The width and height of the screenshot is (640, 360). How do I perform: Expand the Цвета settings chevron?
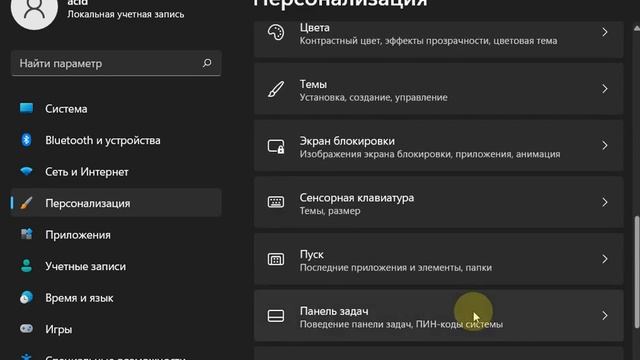click(x=604, y=32)
